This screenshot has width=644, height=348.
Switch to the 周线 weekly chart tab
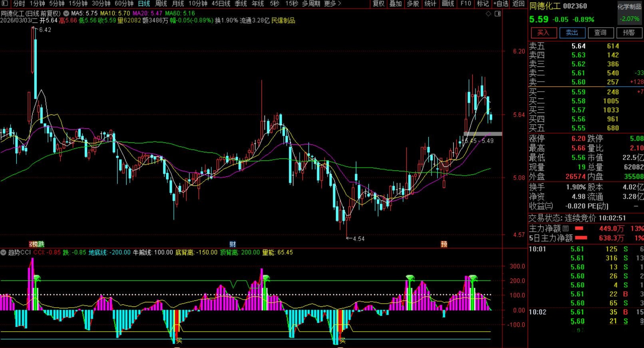point(161,4)
